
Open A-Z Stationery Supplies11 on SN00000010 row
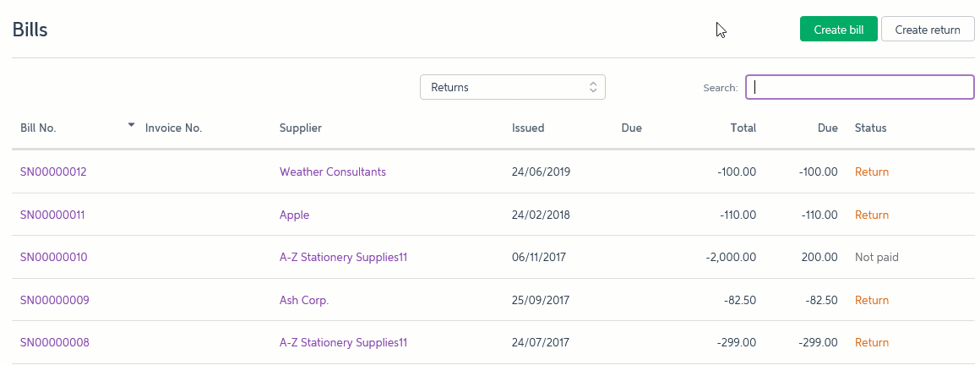(x=343, y=258)
